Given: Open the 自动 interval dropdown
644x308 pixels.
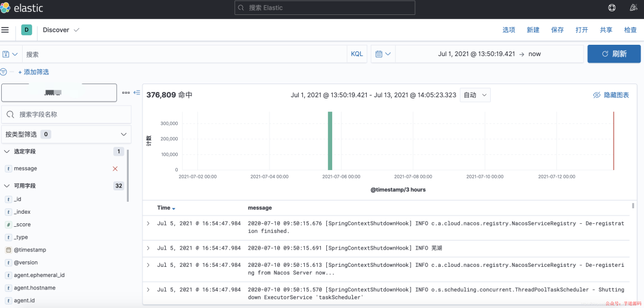Looking at the screenshot, I should pos(475,95).
